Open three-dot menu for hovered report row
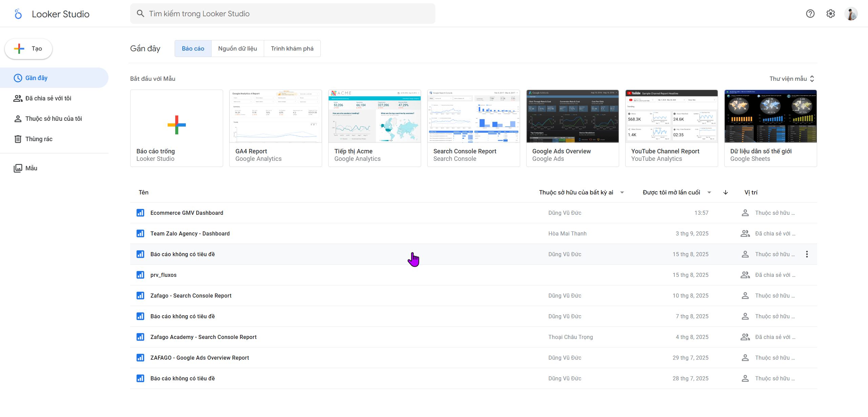The image size is (868, 417). [807, 254]
